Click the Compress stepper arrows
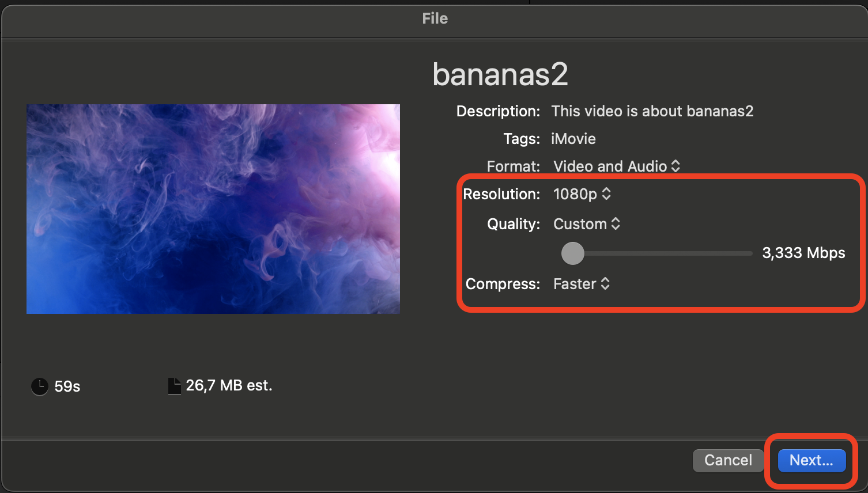Image resolution: width=868 pixels, height=493 pixels. point(605,284)
